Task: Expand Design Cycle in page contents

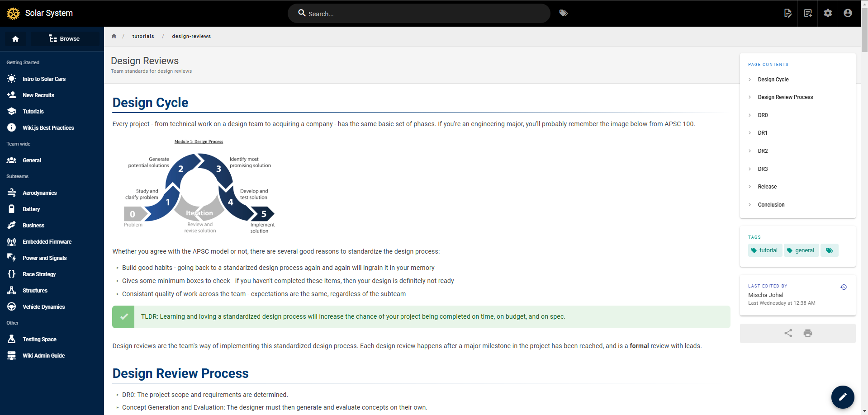Action: tap(773, 80)
